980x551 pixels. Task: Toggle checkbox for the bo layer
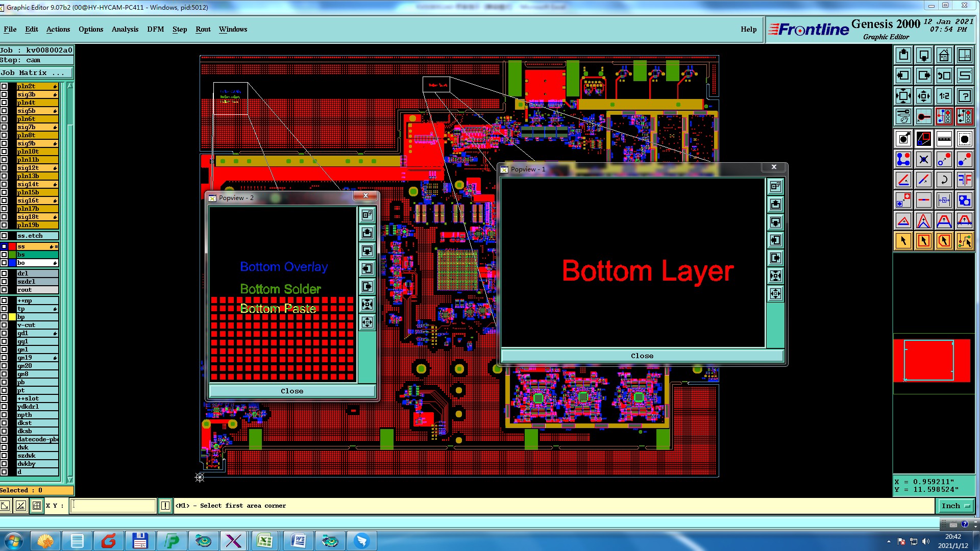click(x=4, y=263)
